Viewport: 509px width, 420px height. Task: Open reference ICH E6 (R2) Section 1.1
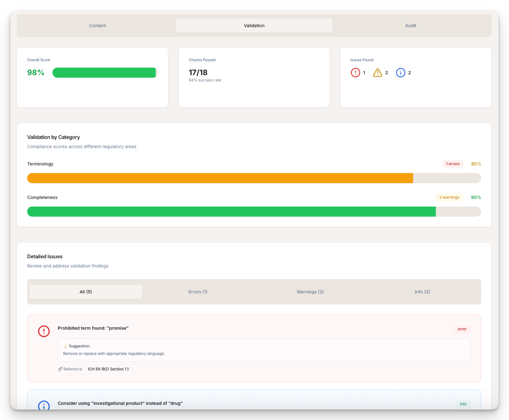pyautogui.click(x=108, y=369)
